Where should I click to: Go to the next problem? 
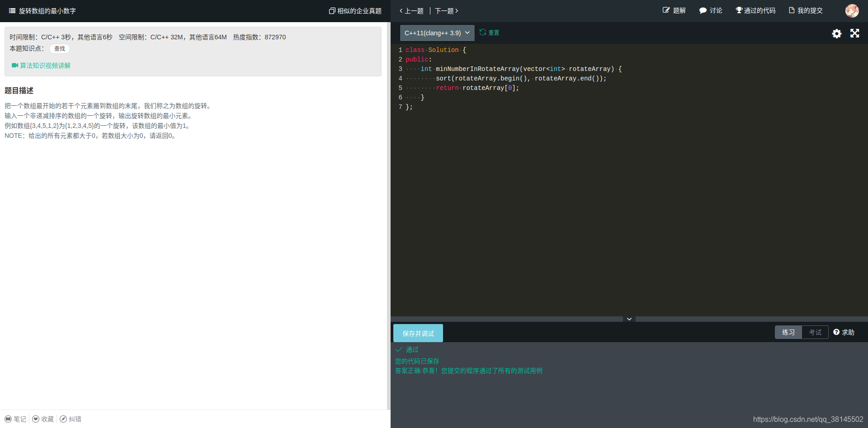pyautogui.click(x=447, y=11)
